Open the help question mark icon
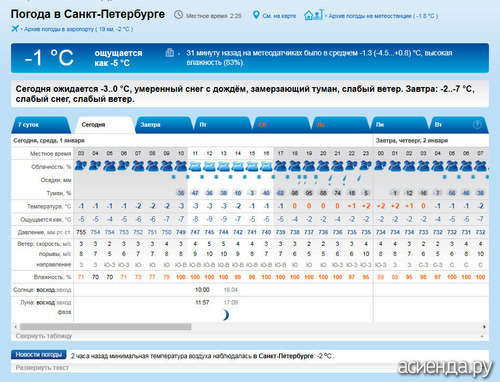Viewport: 500px width, 382px height. tap(477, 125)
